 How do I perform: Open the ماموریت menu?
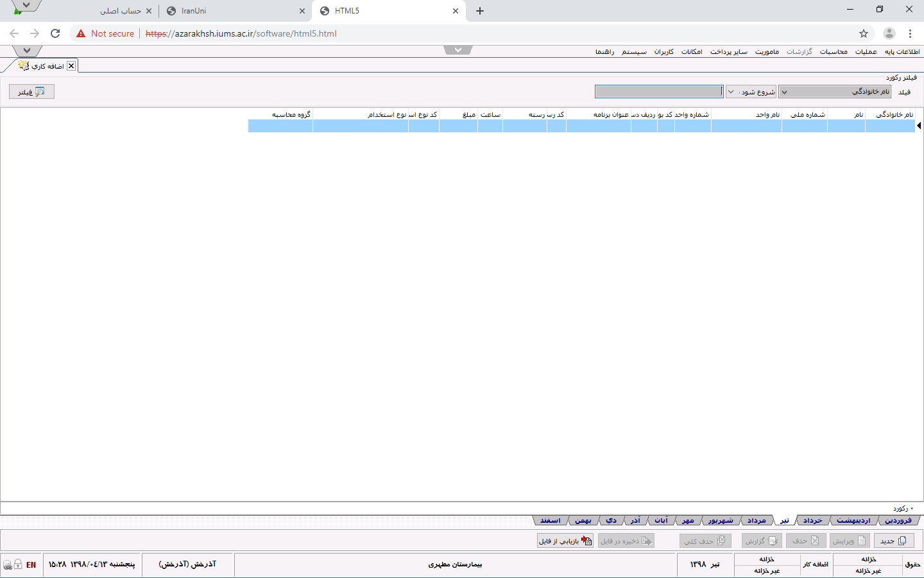(767, 51)
